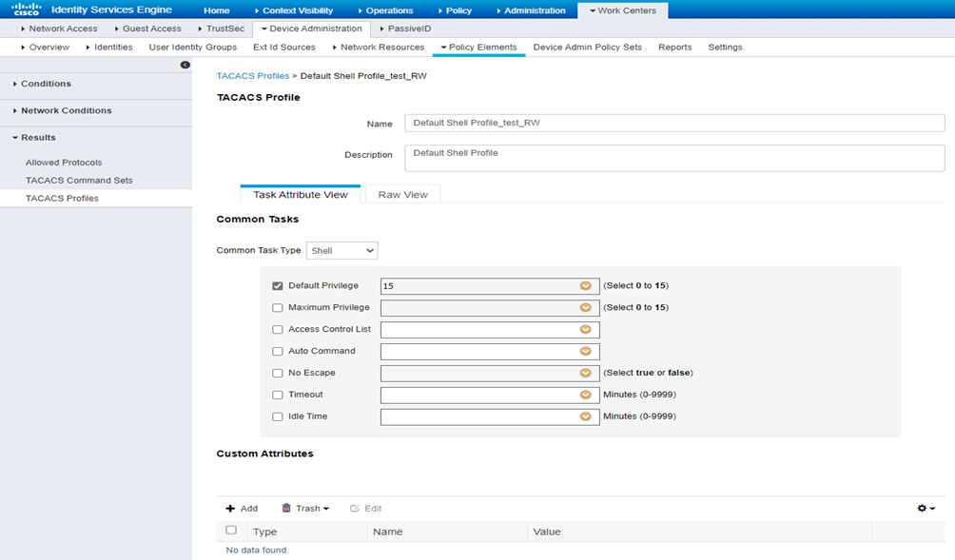955x560 pixels.
Task: Open TACACS Command Sets in sidebar
Action: tap(79, 181)
